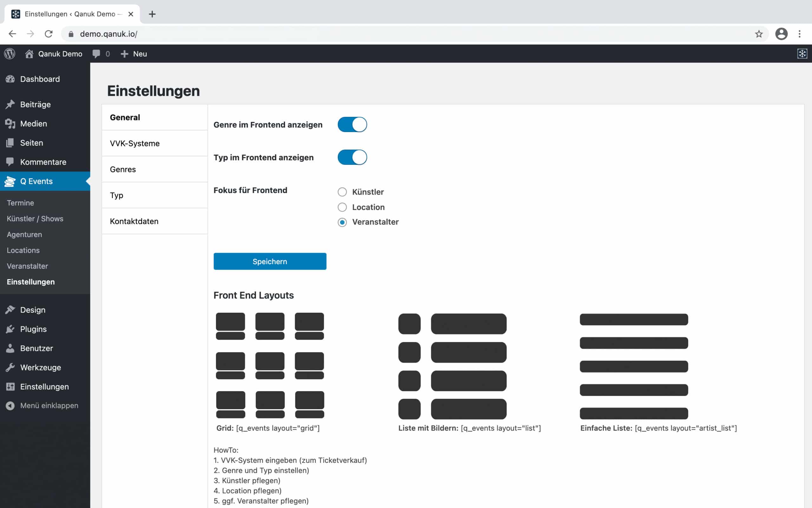812x508 pixels.
Task: Click the grid shortcode text [q_events layout="grid"]
Action: click(278, 428)
